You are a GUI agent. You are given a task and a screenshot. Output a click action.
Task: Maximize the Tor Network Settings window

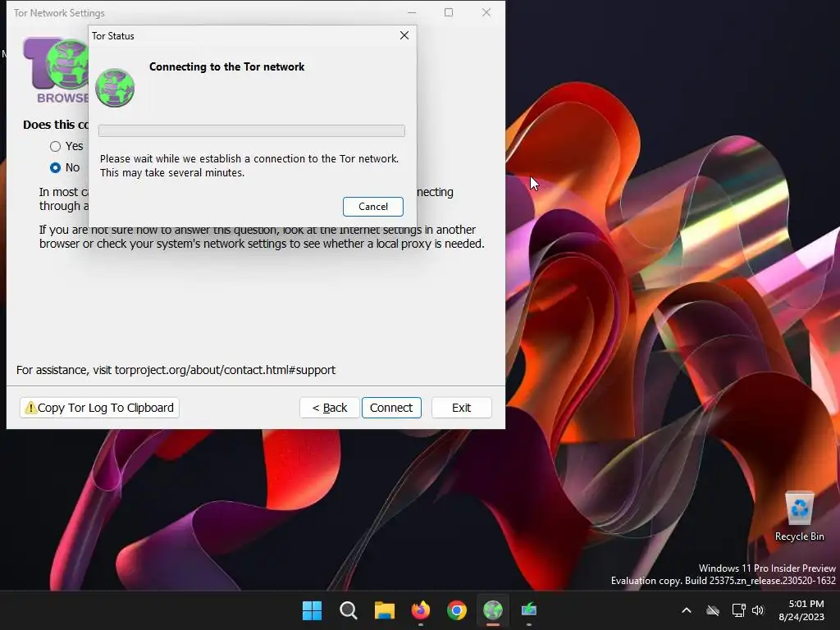449,12
